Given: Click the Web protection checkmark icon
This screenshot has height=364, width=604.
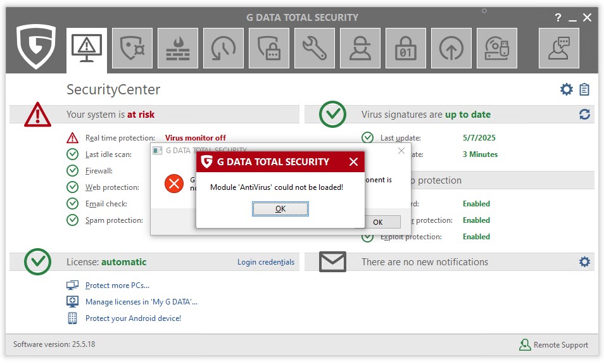Looking at the screenshot, I should (72, 187).
